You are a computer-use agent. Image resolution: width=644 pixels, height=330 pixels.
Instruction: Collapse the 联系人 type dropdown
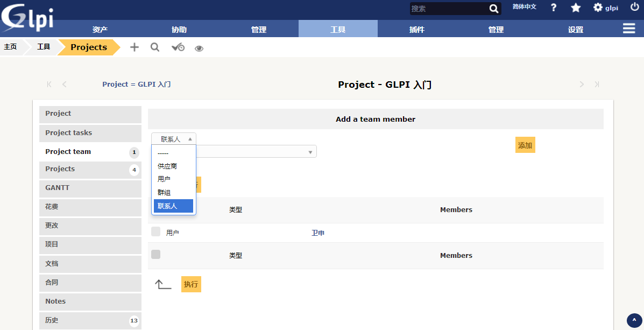[x=174, y=139]
